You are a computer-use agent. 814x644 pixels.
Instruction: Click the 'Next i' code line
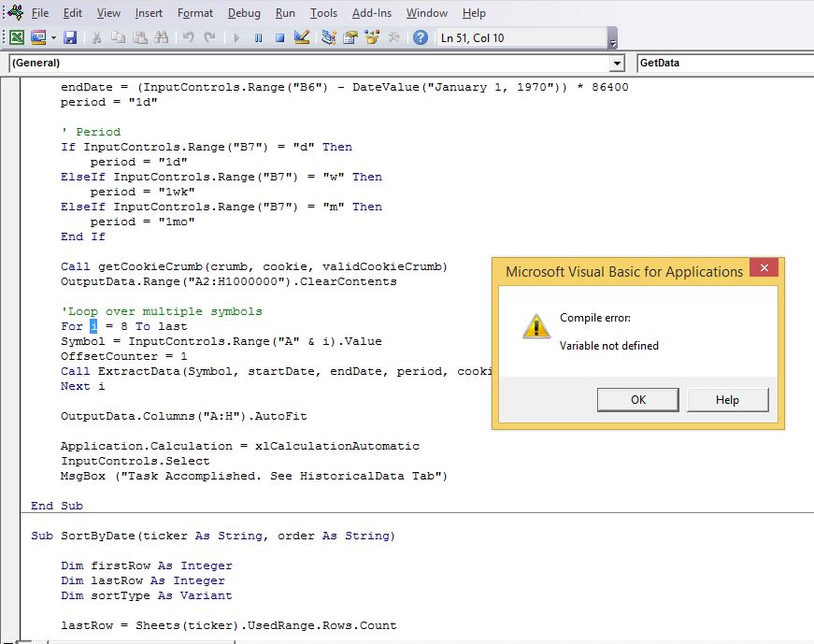tap(82, 386)
